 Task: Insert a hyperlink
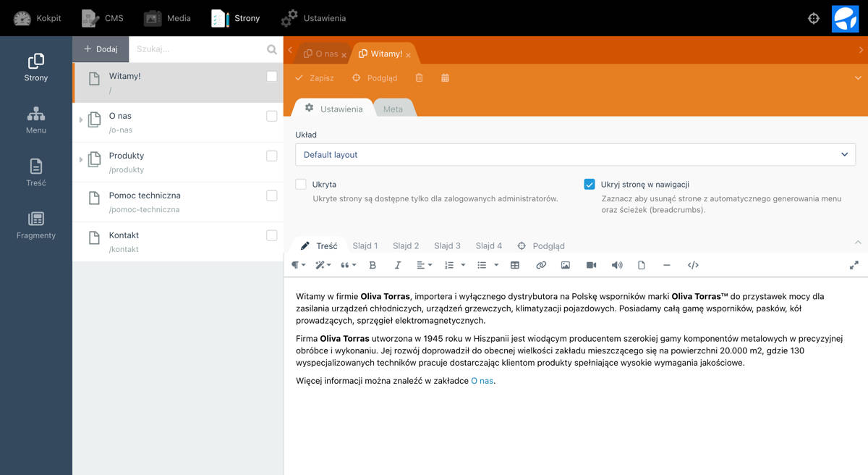[x=540, y=266]
